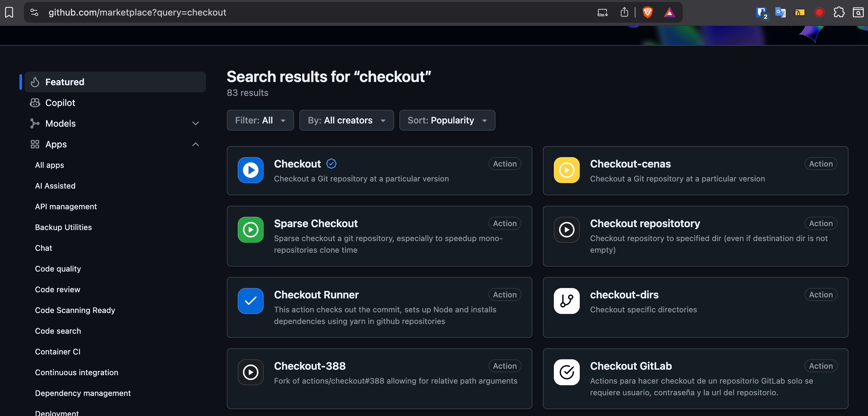Select Copilot in the sidebar
The image size is (868, 416).
[x=60, y=102]
